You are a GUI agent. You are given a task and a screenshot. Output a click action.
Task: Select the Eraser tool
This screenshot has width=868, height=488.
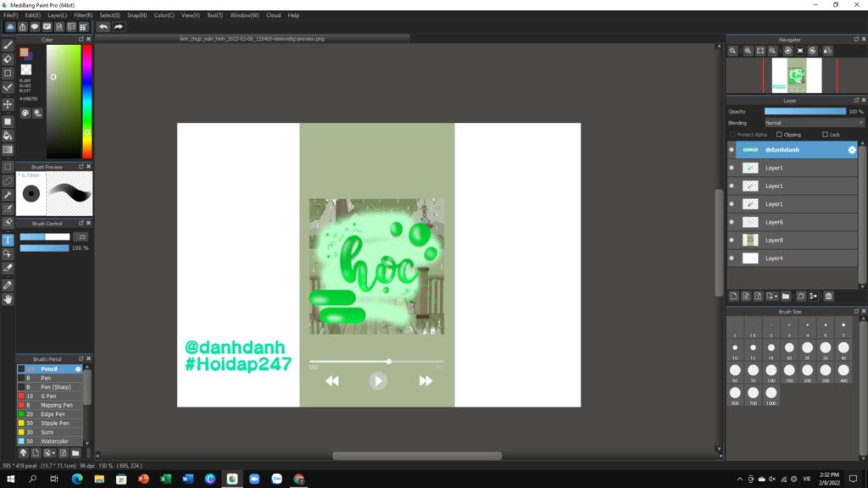8,58
